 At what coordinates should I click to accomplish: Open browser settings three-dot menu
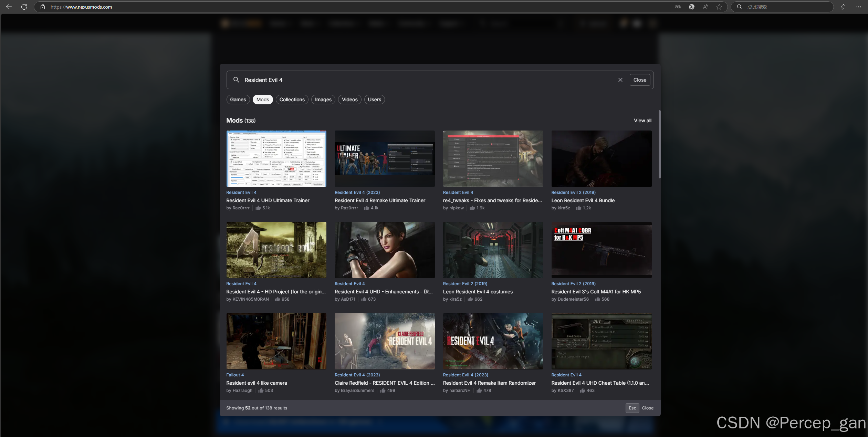[x=859, y=7]
